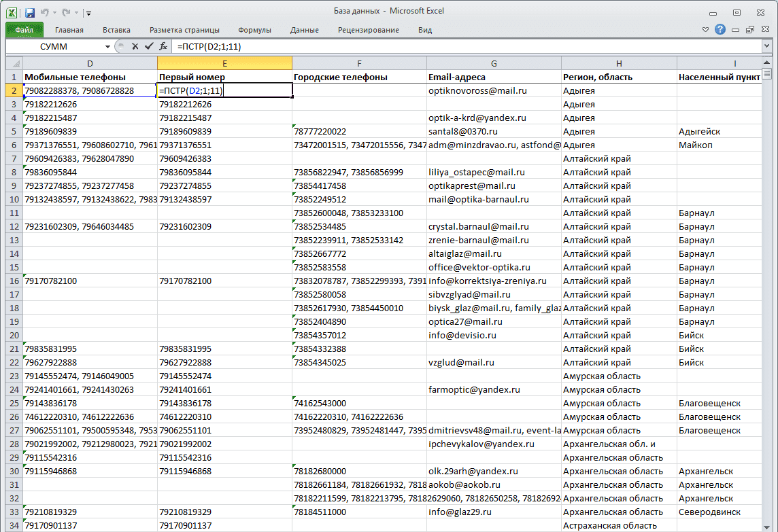778x532 pixels.
Task: Switch to the Рецензирование ribbon tab
Action: 368,30
